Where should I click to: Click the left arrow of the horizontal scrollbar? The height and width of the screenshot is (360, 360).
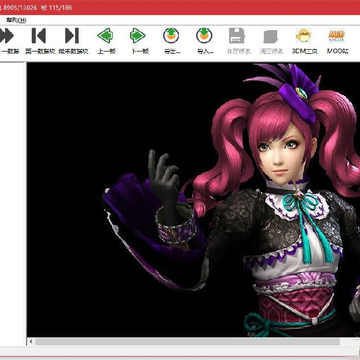31,342
